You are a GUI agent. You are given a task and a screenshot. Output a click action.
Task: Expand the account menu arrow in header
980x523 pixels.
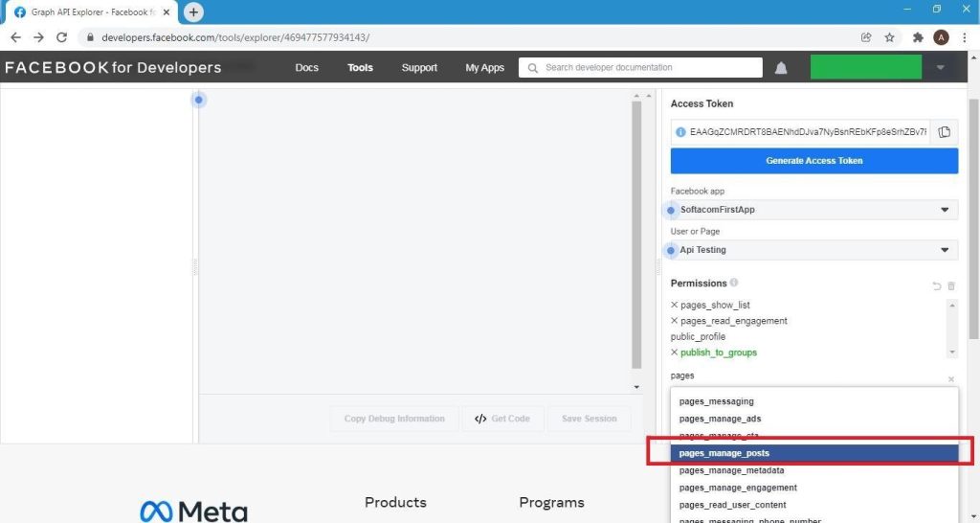[x=940, y=68]
